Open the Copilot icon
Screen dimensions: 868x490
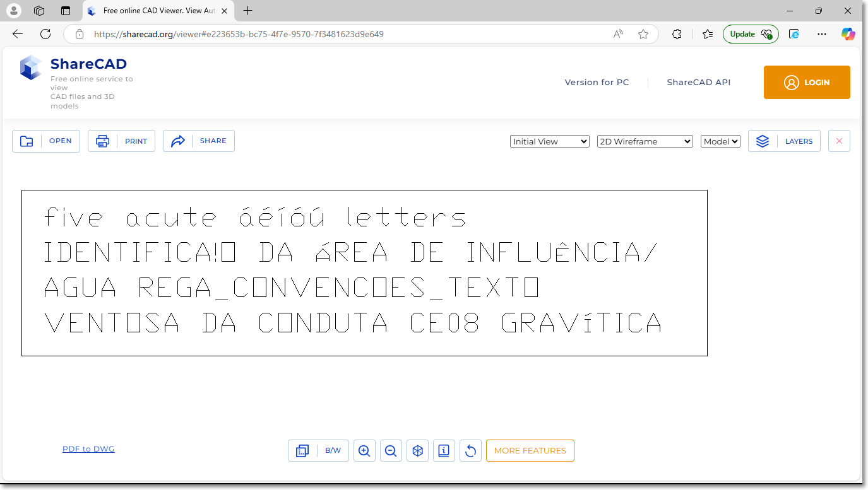848,34
